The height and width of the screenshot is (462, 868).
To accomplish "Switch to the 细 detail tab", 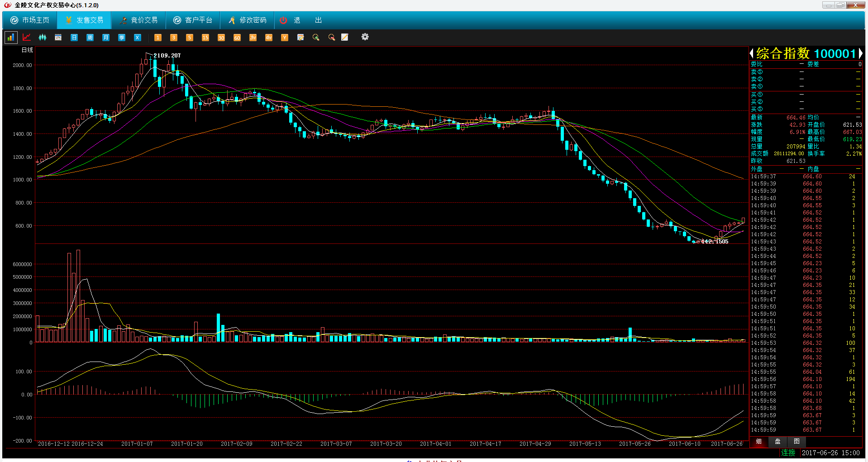I will pyautogui.click(x=759, y=441).
